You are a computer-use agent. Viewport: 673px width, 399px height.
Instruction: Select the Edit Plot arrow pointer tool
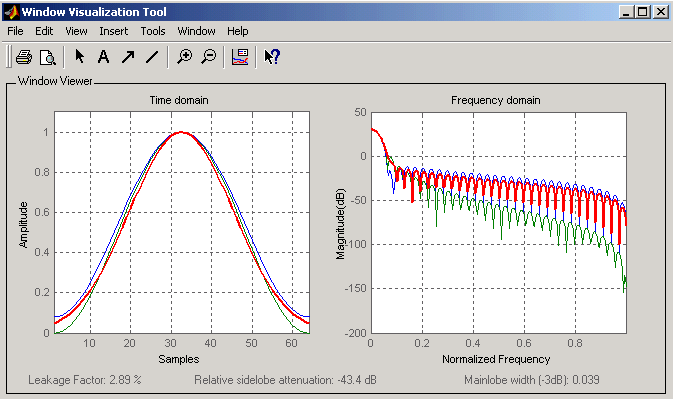[80, 57]
